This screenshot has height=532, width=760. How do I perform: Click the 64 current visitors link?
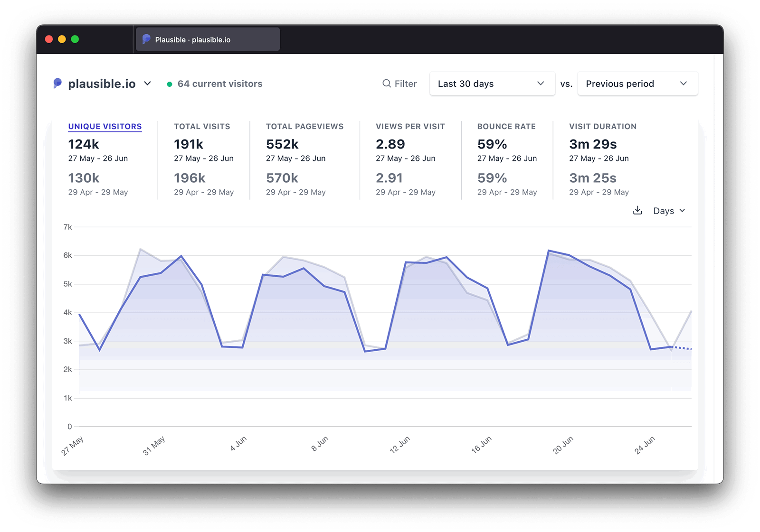pyautogui.click(x=219, y=84)
